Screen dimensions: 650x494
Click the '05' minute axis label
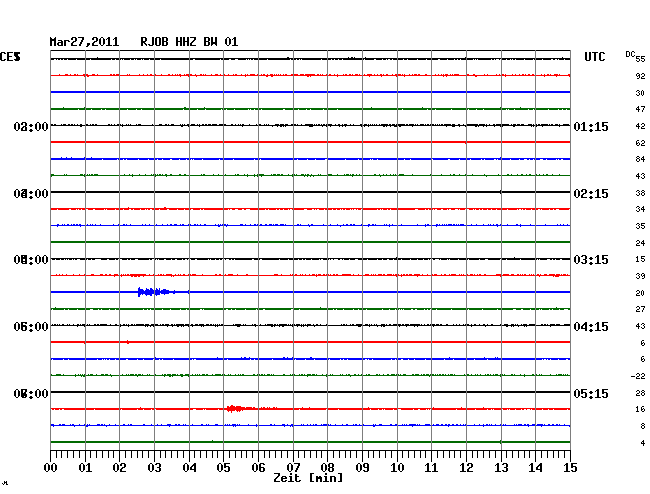coord(223,468)
